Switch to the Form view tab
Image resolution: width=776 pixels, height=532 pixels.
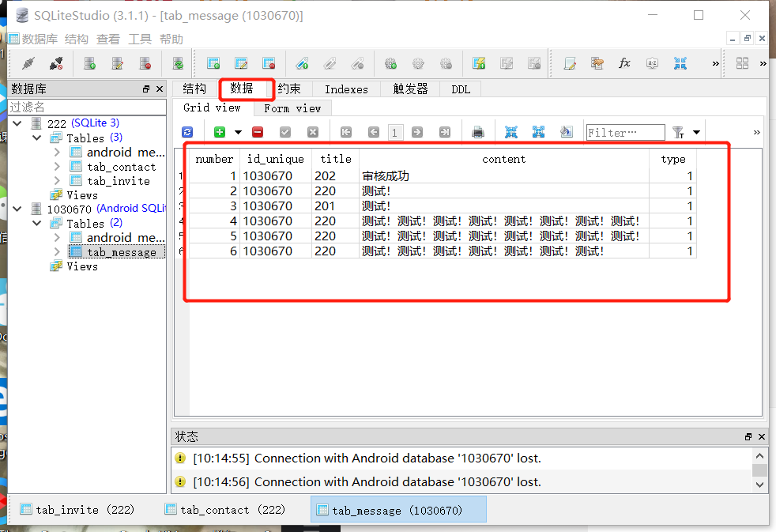tap(292, 108)
